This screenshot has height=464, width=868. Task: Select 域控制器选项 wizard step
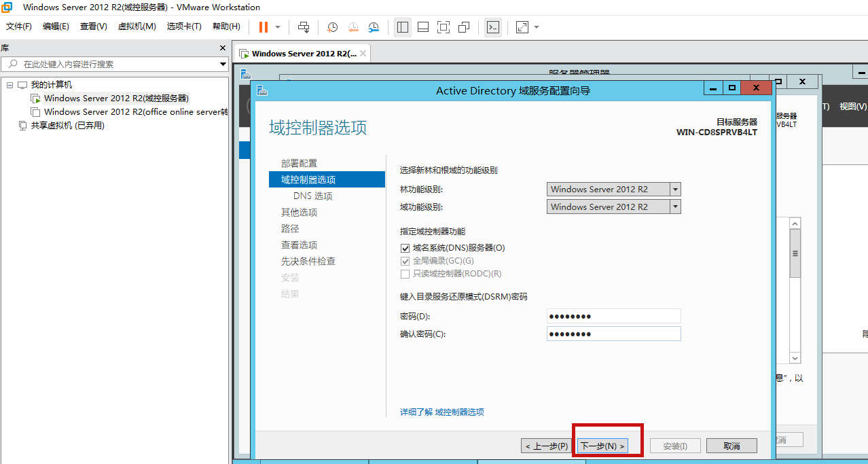click(327, 180)
